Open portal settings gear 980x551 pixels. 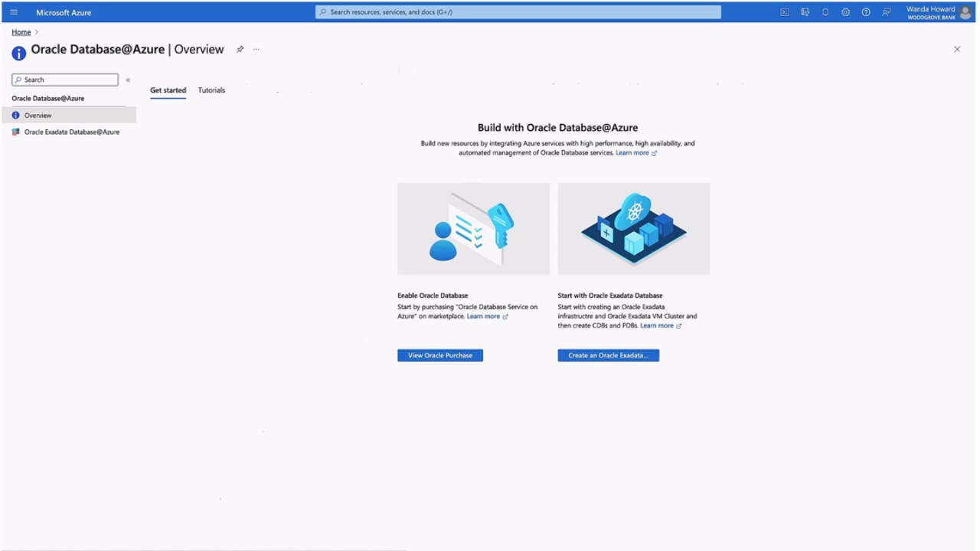point(845,12)
